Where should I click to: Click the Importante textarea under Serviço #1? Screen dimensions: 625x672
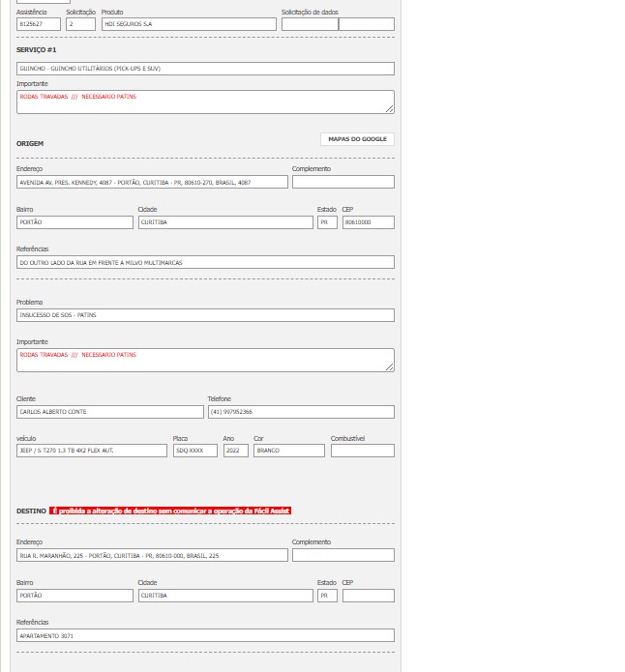[x=205, y=102]
